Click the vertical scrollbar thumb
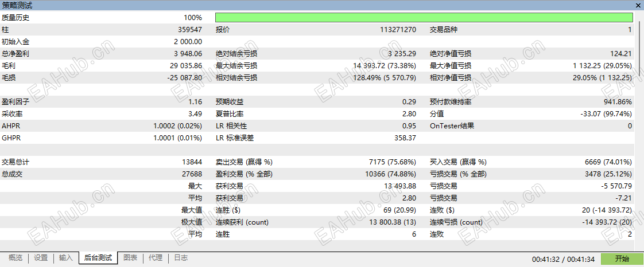Viewport: 644px width, 267px height. pyautogui.click(x=641, y=47)
